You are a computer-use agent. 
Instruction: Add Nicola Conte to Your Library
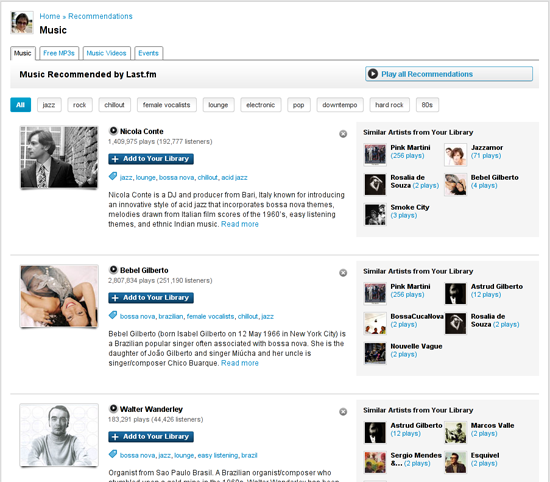tap(151, 159)
